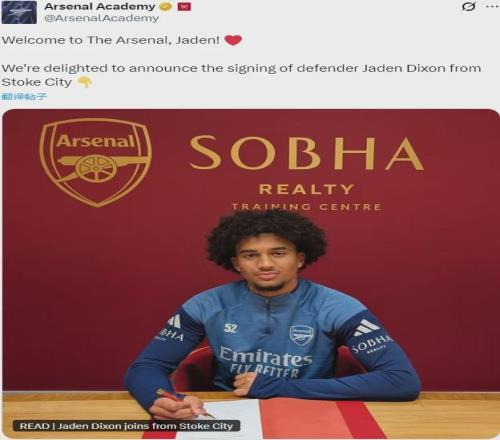Open the three-dot more options menu
Viewport: 500px width, 440px height.
(x=493, y=6)
